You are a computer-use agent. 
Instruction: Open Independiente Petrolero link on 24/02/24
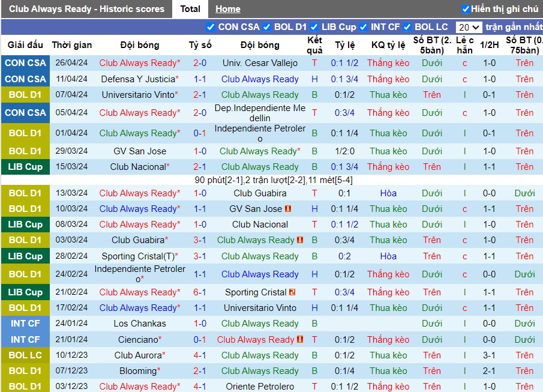click(x=140, y=274)
